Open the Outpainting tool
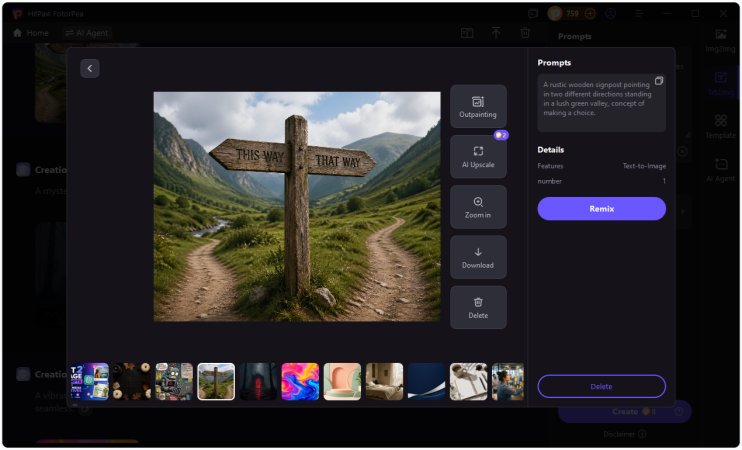Screen dimensions: 742x450 478,106
